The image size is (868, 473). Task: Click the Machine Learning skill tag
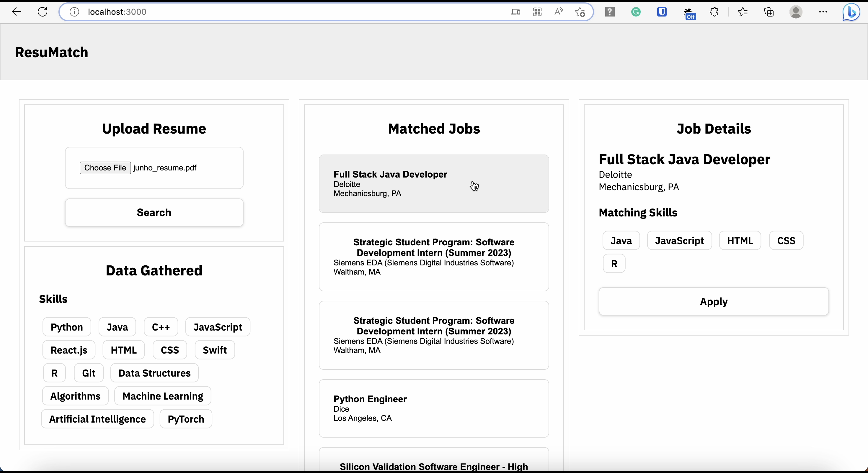pos(163,396)
